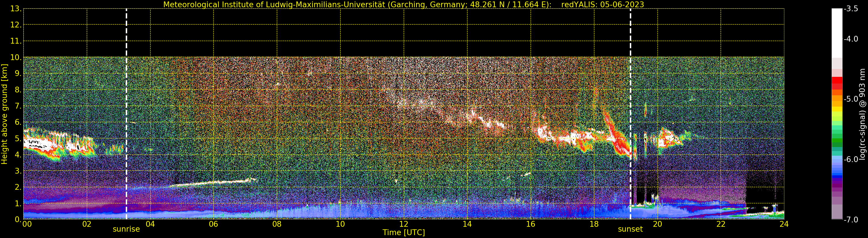The image size is (868, 238).
Task: Click the '1.' height axis tick
Action: (x=18, y=203)
